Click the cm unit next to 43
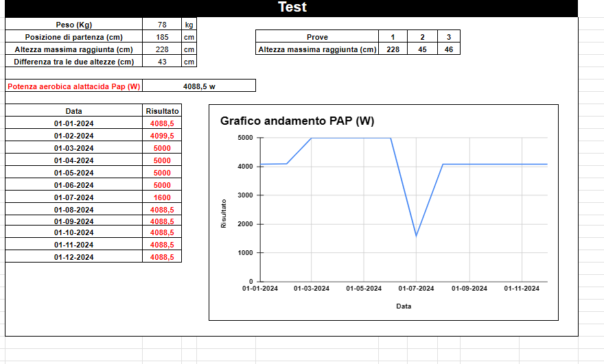This screenshot has width=604, height=364. pyautogui.click(x=189, y=61)
